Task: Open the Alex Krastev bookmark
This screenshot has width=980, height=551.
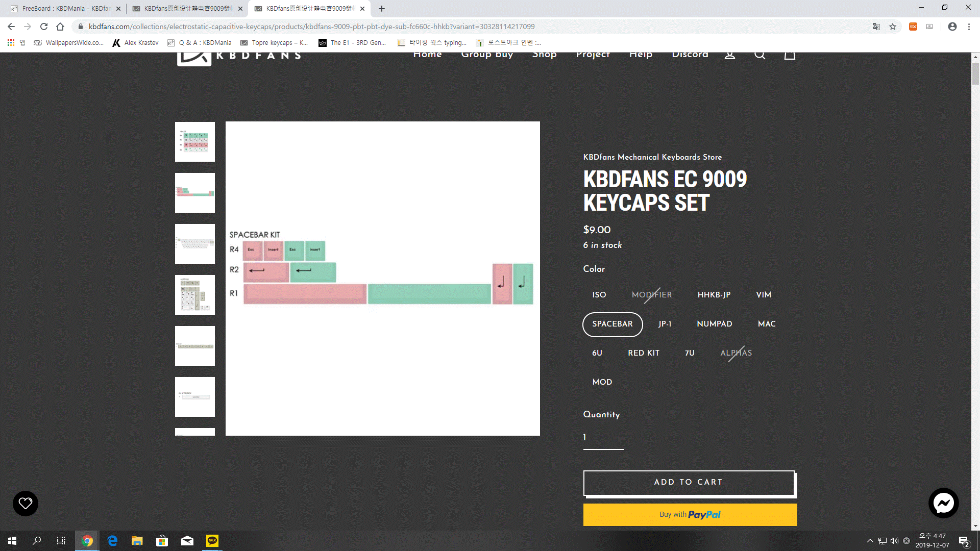Action: pyautogui.click(x=136, y=43)
